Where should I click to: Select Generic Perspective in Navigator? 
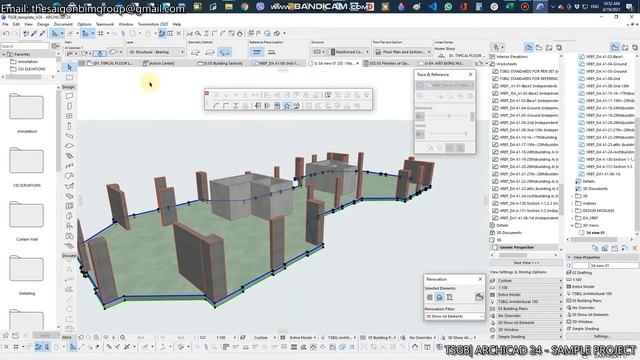click(x=524, y=247)
